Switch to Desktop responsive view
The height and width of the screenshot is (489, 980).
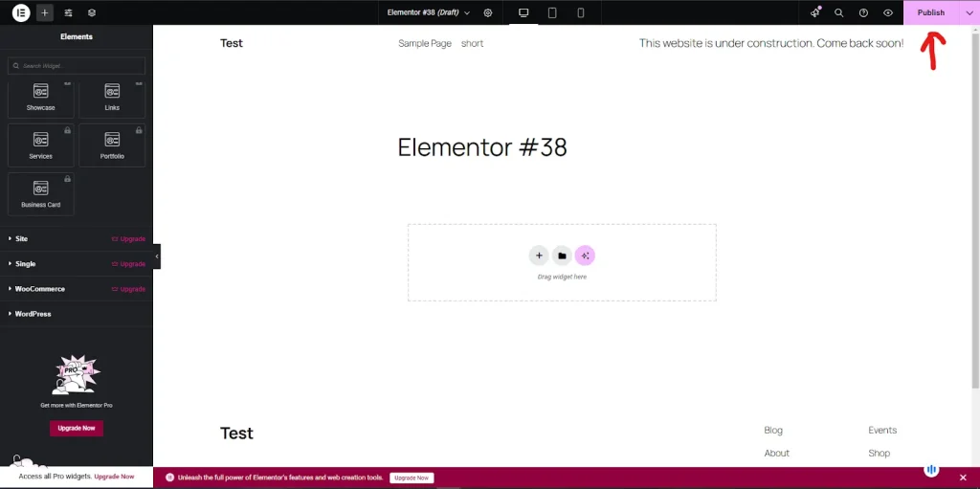[523, 12]
